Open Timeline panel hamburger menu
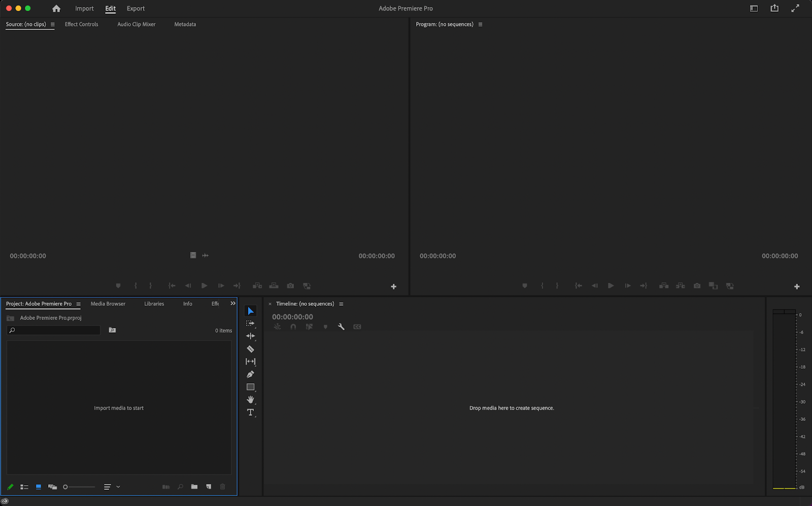The image size is (812, 506). point(341,304)
